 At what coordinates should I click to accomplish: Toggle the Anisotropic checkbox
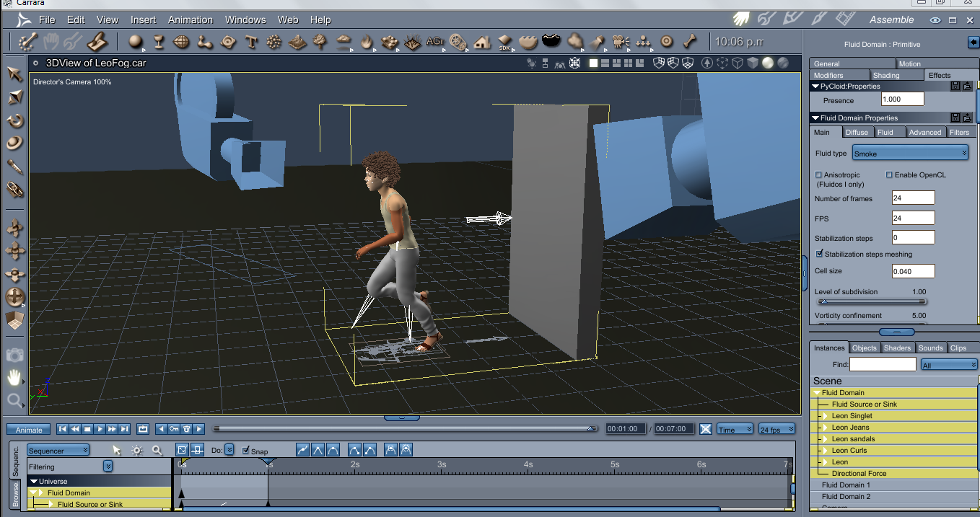coord(818,174)
